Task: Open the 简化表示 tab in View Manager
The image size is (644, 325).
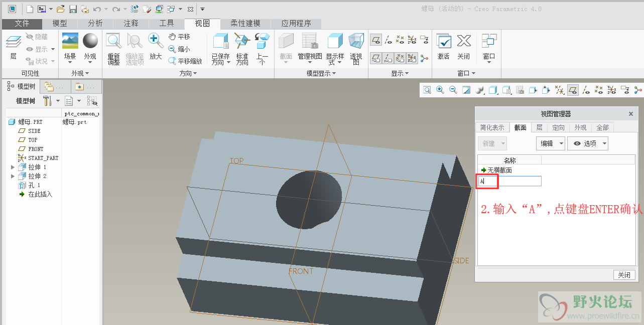Action: tap(492, 127)
